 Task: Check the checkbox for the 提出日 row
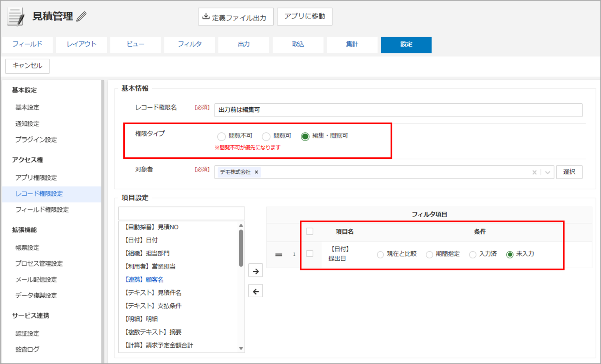(310, 253)
